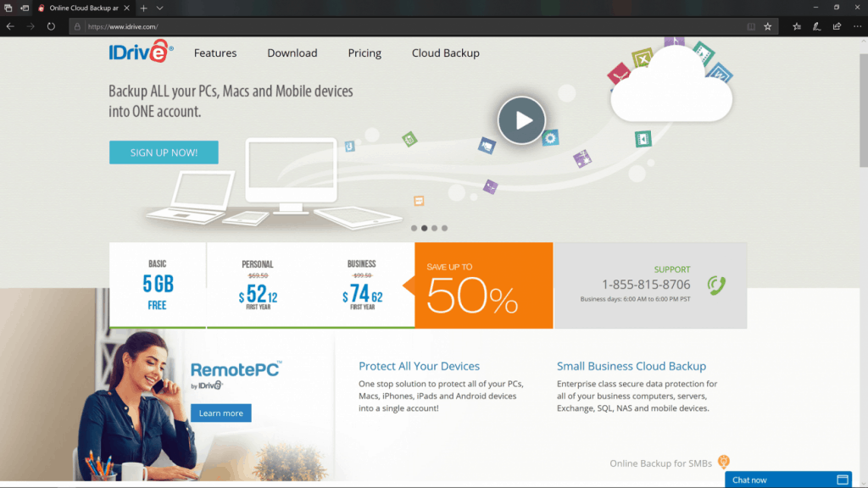Viewport: 868px width, 488px height.
Task: Select the second carousel slide dot
Action: (x=424, y=228)
